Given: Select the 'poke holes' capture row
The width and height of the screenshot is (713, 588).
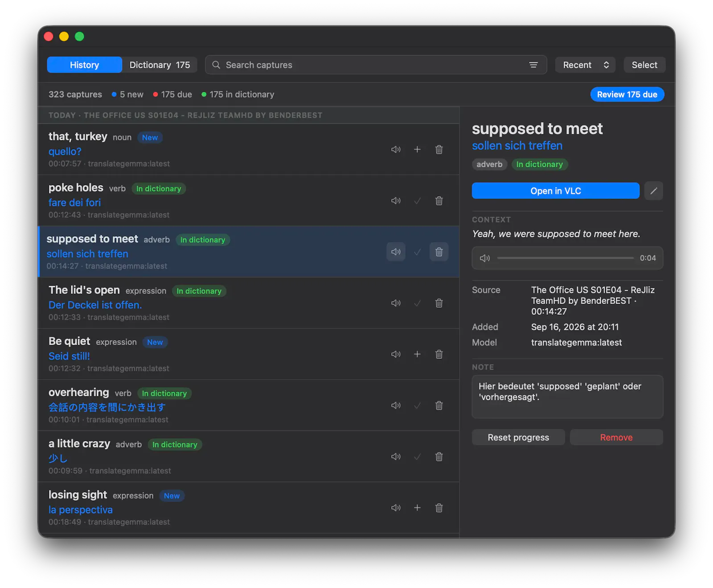Looking at the screenshot, I should (249, 201).
